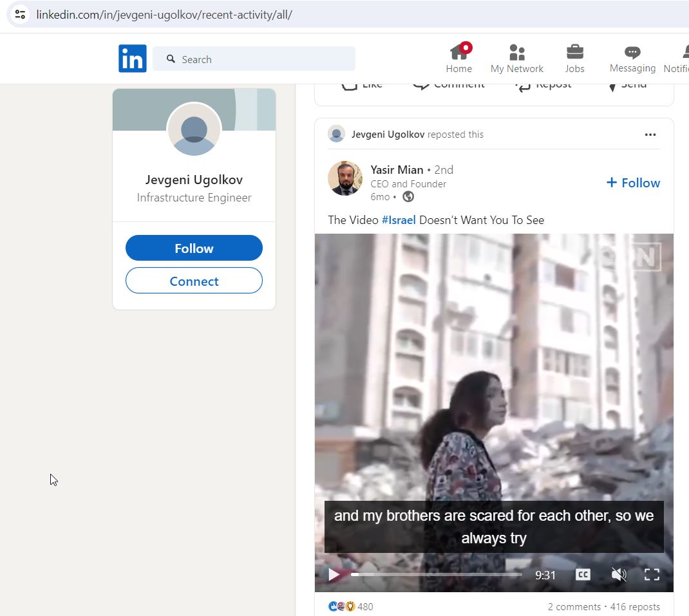689x616 pixels.
Task: Open Yasir Mian's profile photo
Action: click(345, 178)
